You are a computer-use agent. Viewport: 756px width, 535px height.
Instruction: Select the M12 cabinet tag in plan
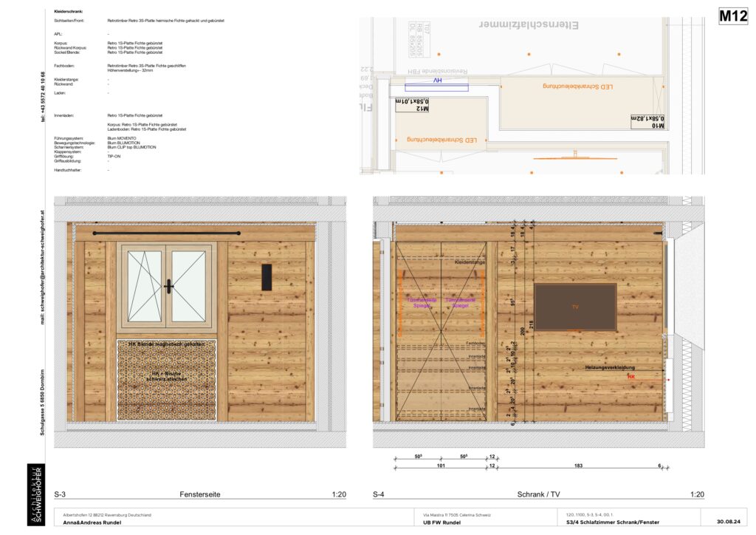pos(413,105)
